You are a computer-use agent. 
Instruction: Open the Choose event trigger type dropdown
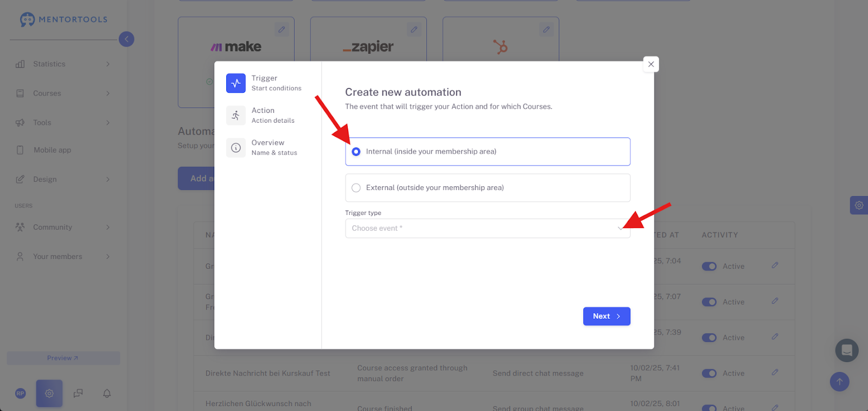tap(488, 229)
